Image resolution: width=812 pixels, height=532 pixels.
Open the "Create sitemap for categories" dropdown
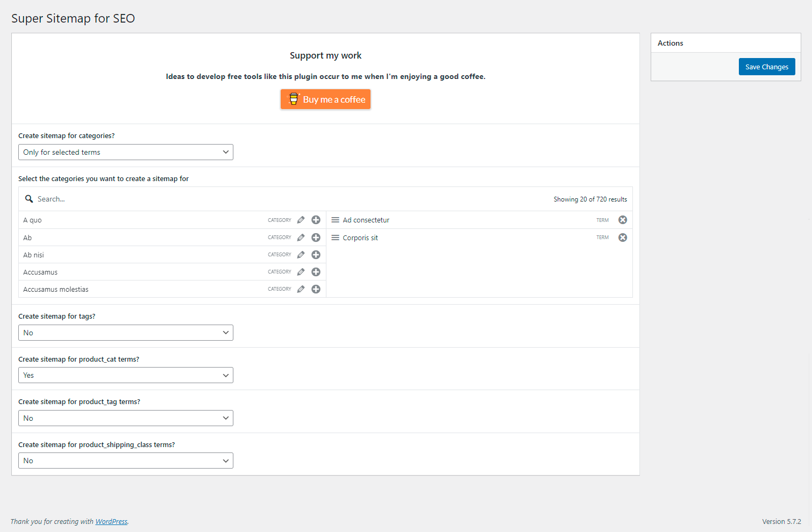[125, 152]
